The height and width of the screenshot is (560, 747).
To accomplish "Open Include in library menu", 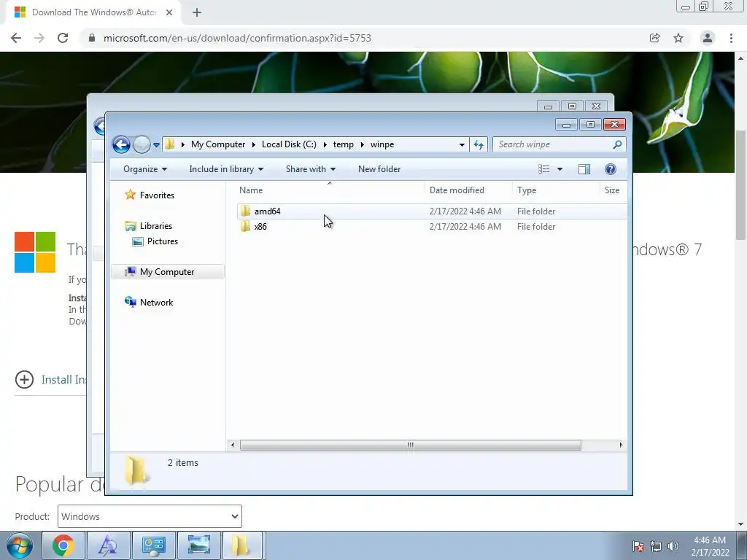I will coord(226,169).
